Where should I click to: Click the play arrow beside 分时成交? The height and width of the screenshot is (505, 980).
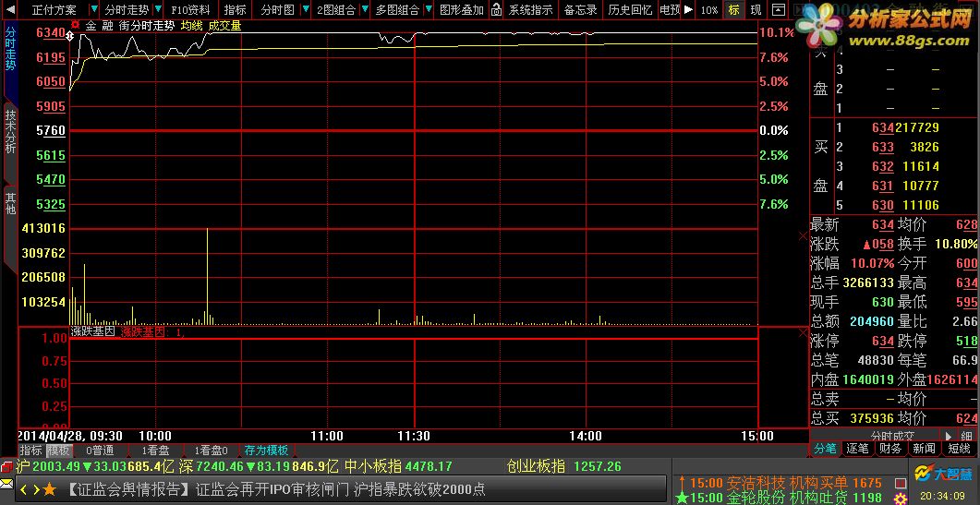[x=948, y=436]
